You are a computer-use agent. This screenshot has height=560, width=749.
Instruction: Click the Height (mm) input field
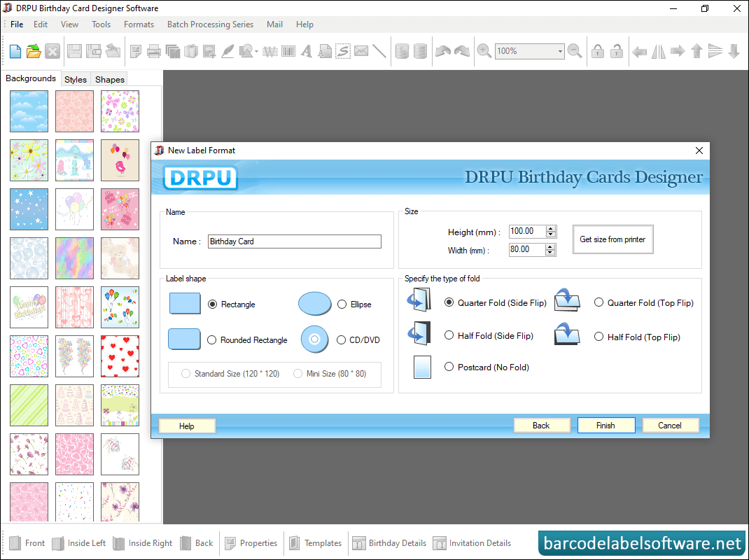(x=527, y=232)
